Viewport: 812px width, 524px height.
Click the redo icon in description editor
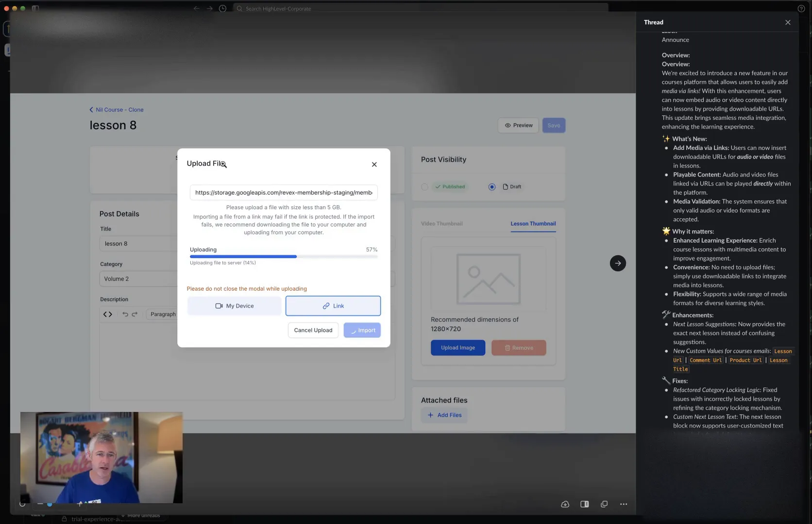(135, 314)
